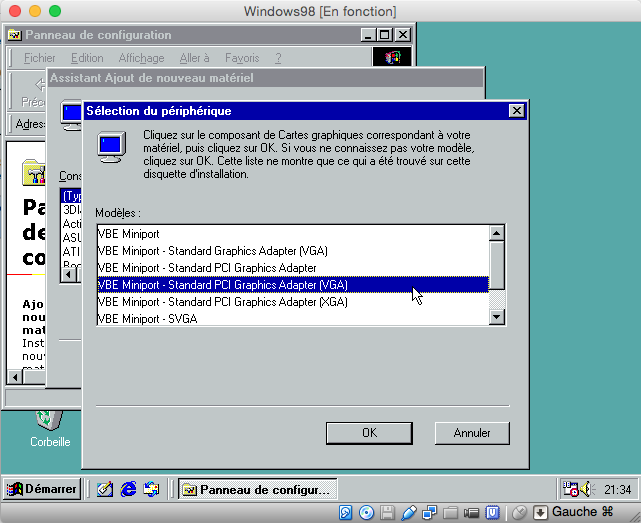
Task: Select the plain VBE Miniport entry
Action: coord(293,234)
